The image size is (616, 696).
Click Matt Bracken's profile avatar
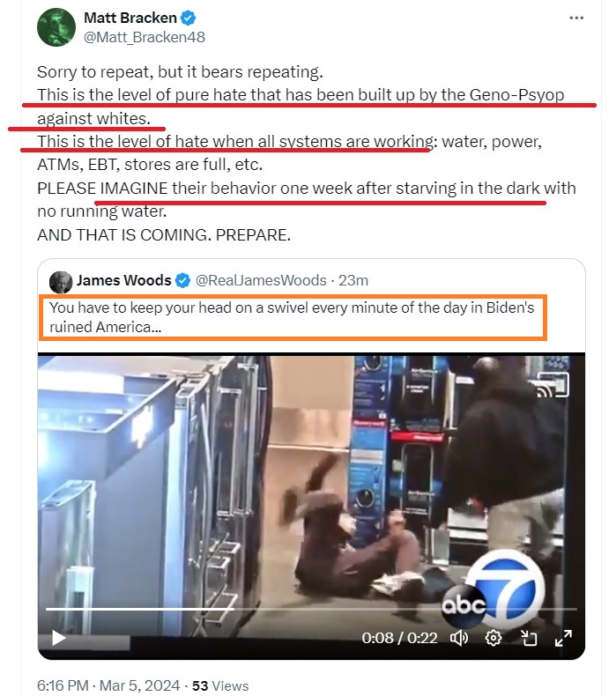tap(56, 27)
